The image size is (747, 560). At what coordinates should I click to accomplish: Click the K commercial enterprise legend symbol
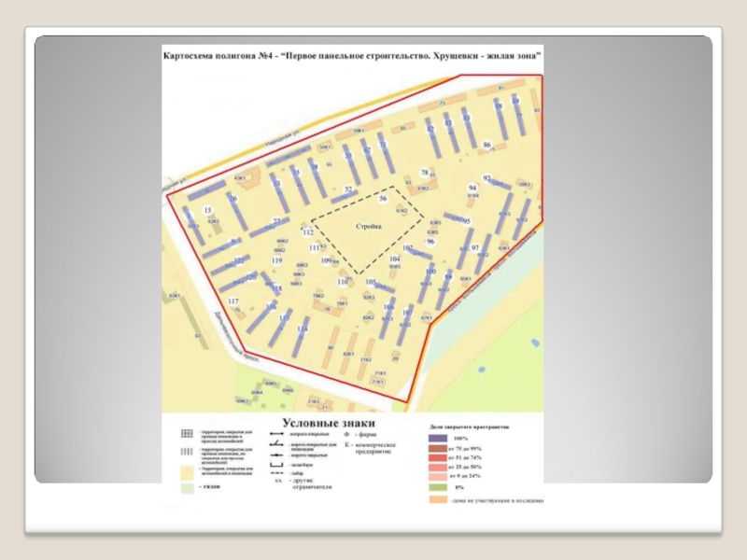click(x=346, y=444)
